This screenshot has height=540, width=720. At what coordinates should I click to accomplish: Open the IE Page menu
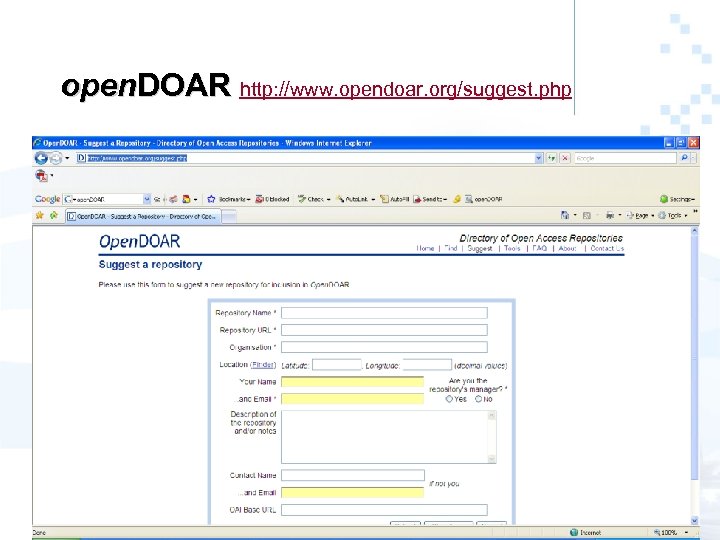pos(640,215)
